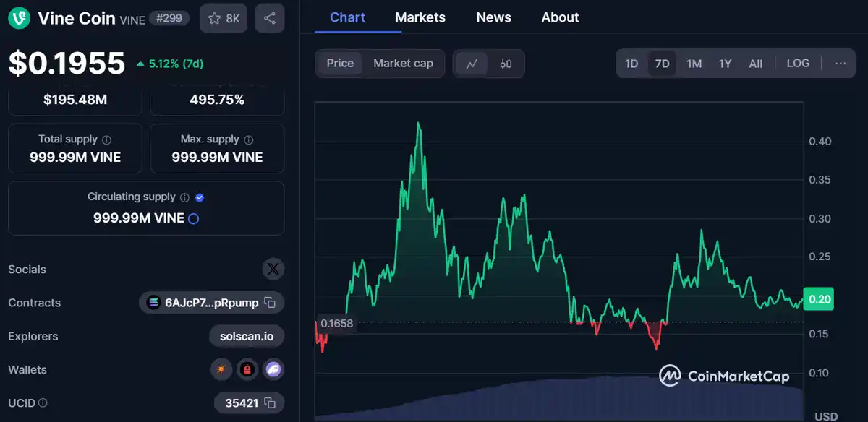Click the USD axis label
The width and height of the screenshot is (868, 422).
coord(826,416)
